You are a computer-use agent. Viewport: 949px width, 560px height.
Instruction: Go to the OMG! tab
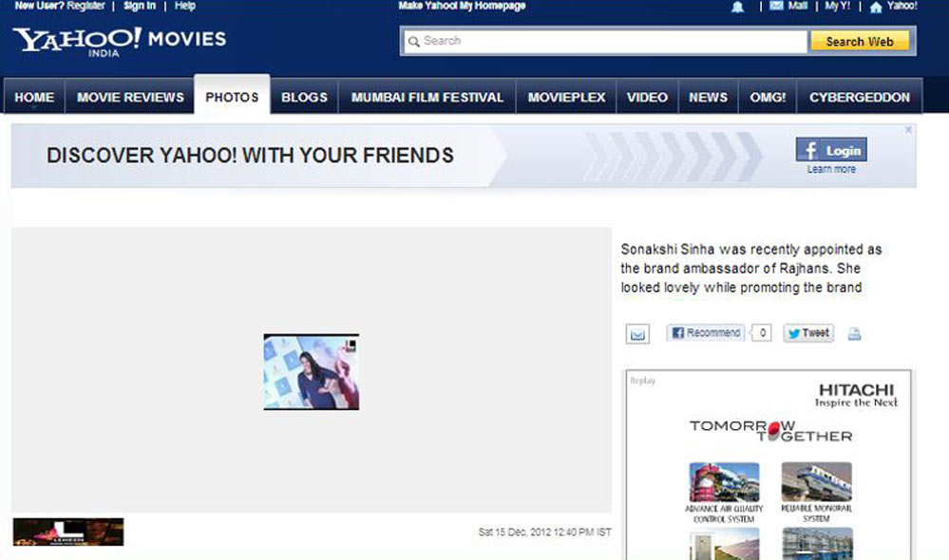[768, 97]
